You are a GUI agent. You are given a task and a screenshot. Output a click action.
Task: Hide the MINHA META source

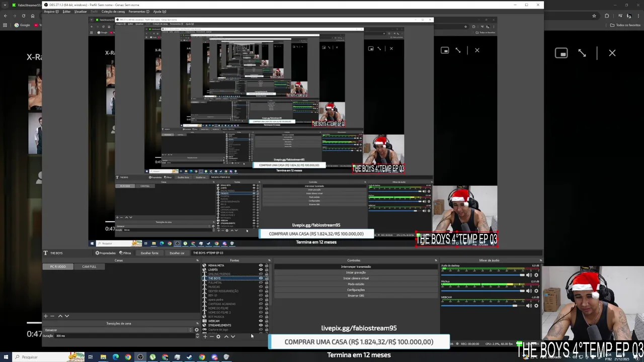(x=261, y=265)
